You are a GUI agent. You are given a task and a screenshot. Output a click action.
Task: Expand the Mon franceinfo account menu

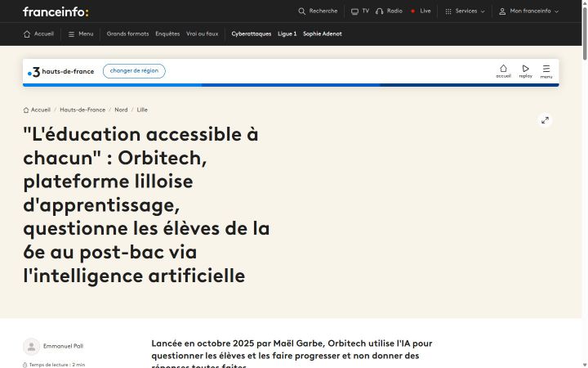click(x=528, y=11)
